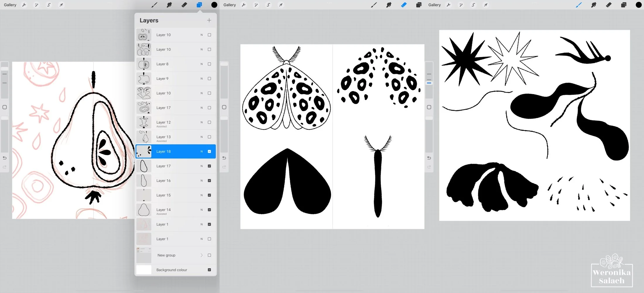Select the Layer 17 thumbnail
The width and height of the screenshot is (644, 293).
pyautogui.click(x=144, y=166)
